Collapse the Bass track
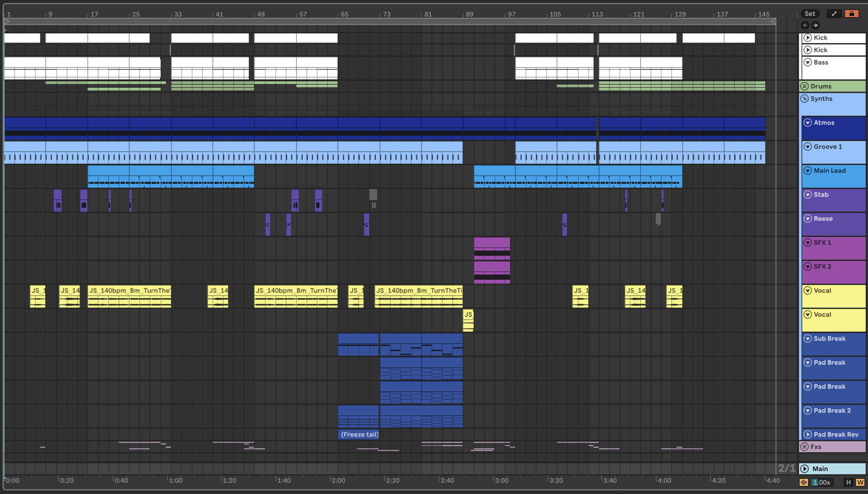Viewport: 868px width, 494px height. pyautogui.click(x=808, y=62)
